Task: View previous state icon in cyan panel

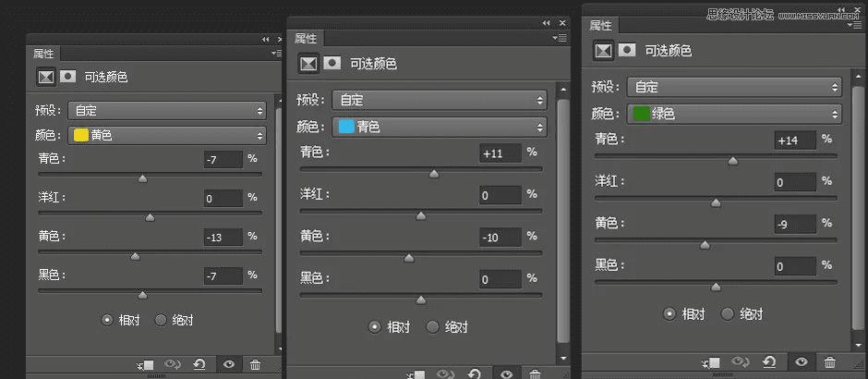Action: [x=444, y=374]
